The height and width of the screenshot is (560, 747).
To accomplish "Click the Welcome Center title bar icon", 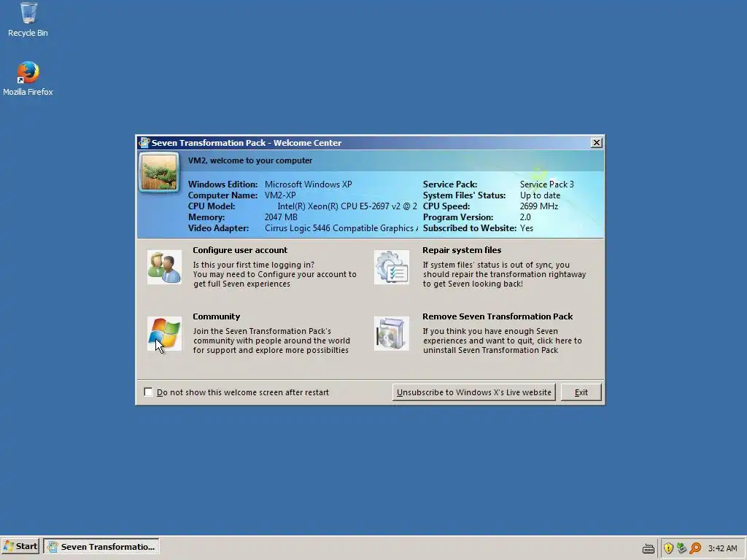I will point(144,142).
